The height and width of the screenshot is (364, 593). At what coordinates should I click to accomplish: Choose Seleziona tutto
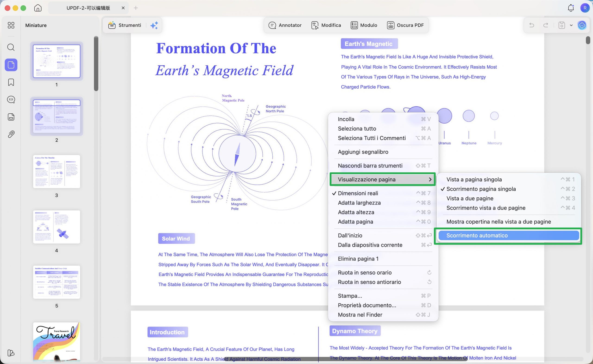[383, 129]
